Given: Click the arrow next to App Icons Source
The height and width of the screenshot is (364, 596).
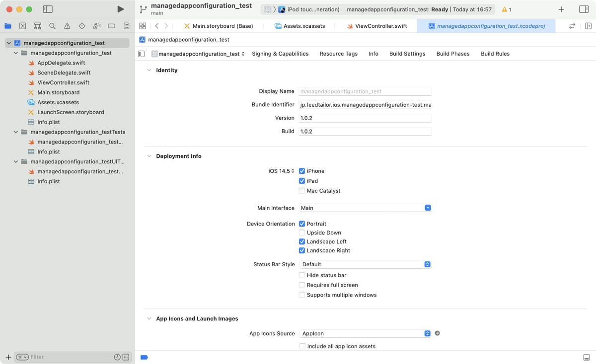Looking at the screenshot, I should 437,333.
